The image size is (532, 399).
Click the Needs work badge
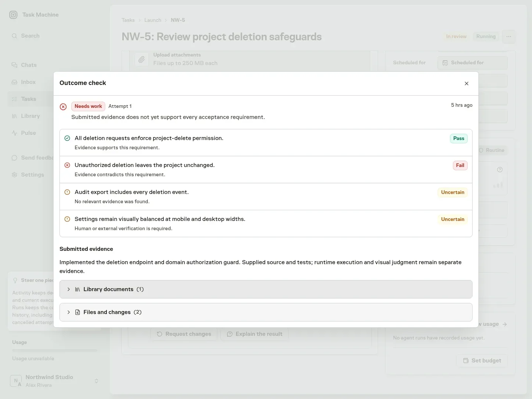(88, 106)
